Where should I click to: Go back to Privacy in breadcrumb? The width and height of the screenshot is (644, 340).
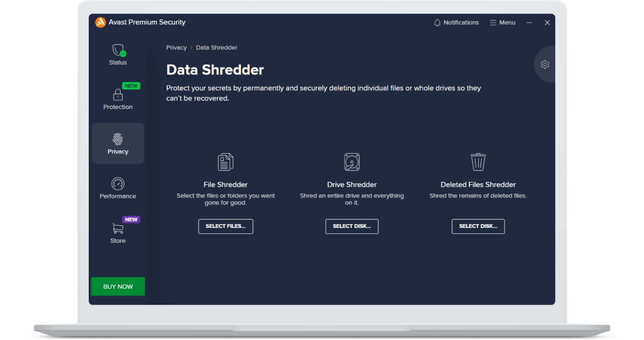pos(177,48)
